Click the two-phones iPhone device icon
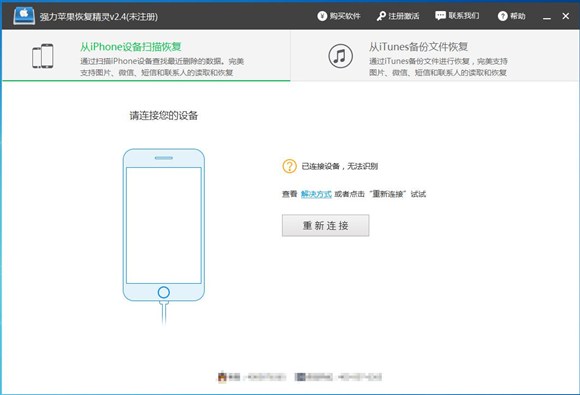This screenshot has width=580, height=395. pos(43,56)
